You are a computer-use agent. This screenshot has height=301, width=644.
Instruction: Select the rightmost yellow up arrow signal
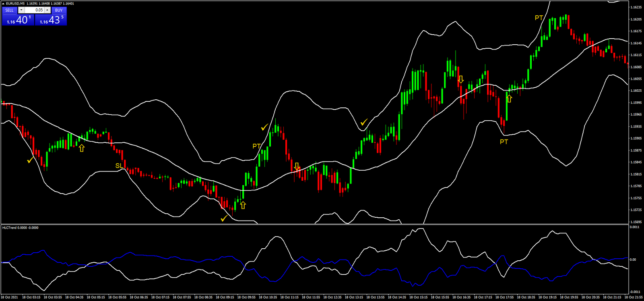tap(509, 99)
